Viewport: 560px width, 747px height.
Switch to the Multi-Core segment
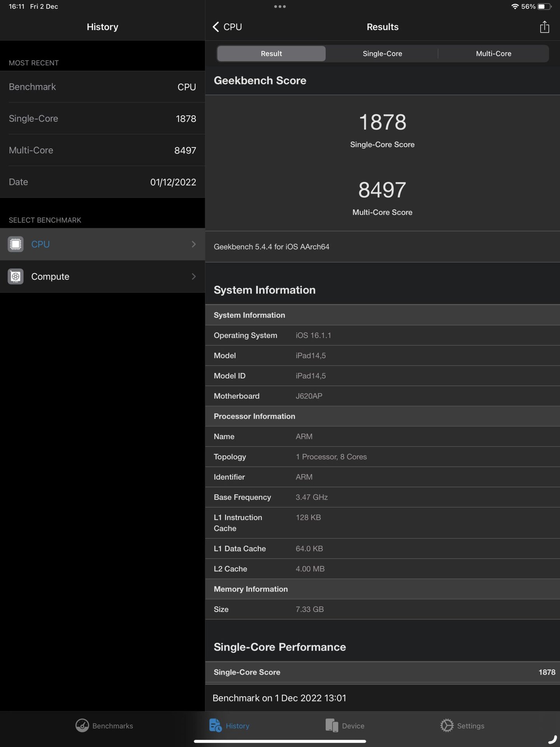coord(493,54)
